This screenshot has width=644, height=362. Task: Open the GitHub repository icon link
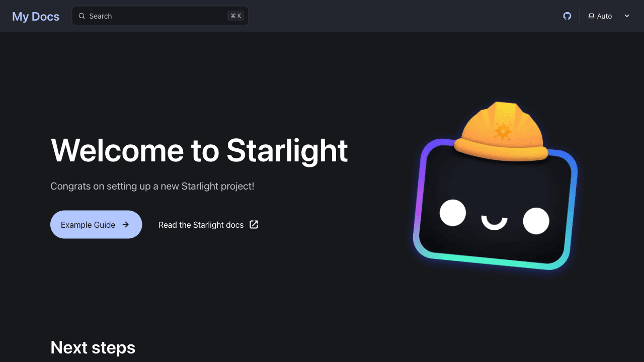tap(567, 16)
